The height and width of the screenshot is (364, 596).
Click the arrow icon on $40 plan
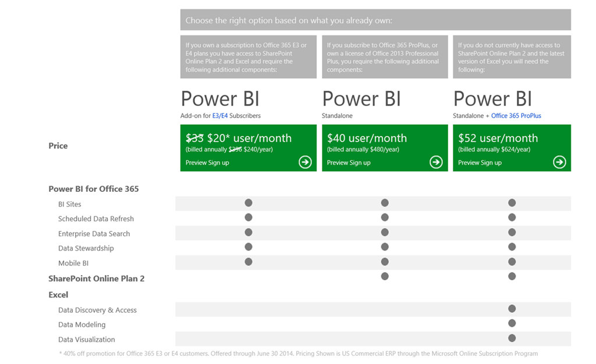click(436, 162)
